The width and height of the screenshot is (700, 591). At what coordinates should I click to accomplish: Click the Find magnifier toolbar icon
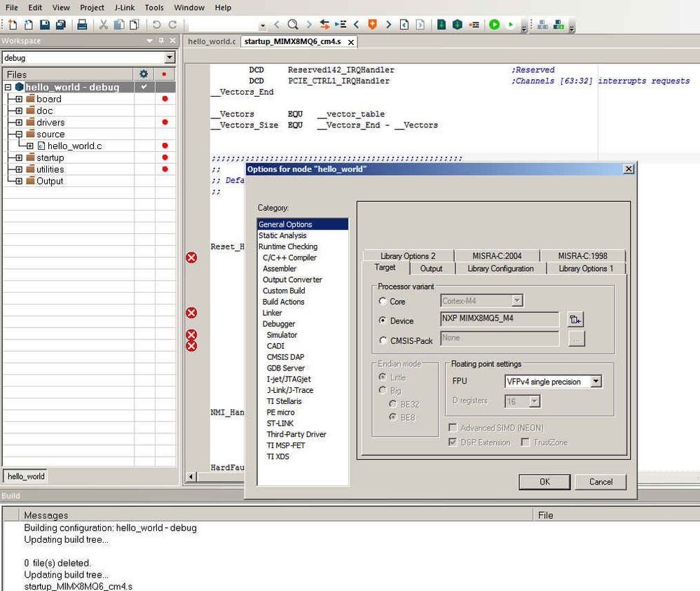click(293, 25)
